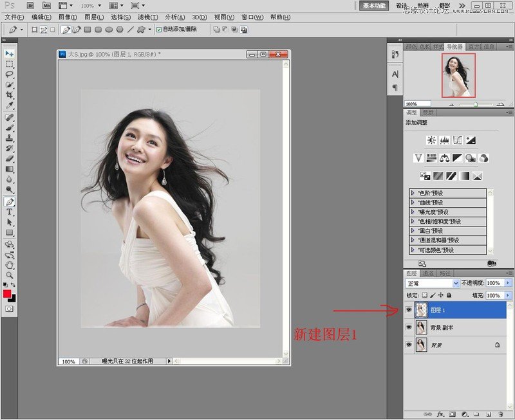Image resolution: width=515 pixels, height=420 pixels.
Task: Add a Gradient Map adjustment layer
Action: (x=464, y=175)
